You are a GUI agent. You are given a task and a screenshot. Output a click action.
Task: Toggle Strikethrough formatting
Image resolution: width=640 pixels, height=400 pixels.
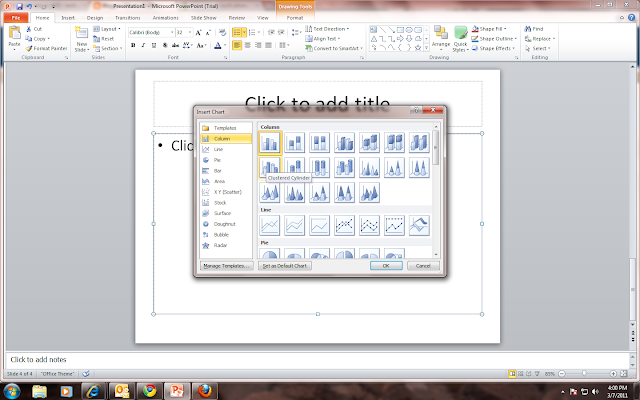[x=175, y=45]
